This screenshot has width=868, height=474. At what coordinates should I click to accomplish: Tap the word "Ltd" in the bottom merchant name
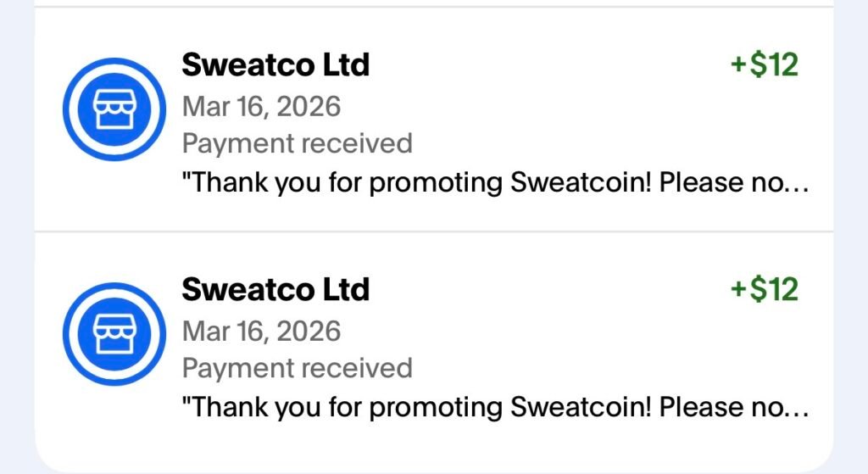(x=341, y=290)
